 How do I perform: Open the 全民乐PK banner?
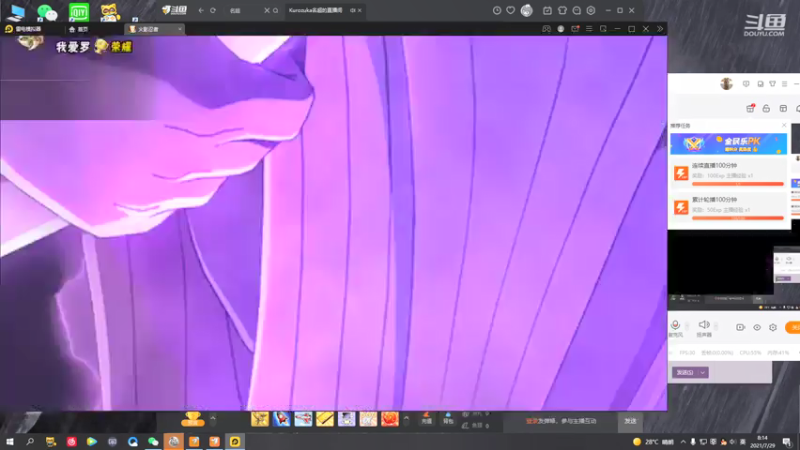point(728,144)
